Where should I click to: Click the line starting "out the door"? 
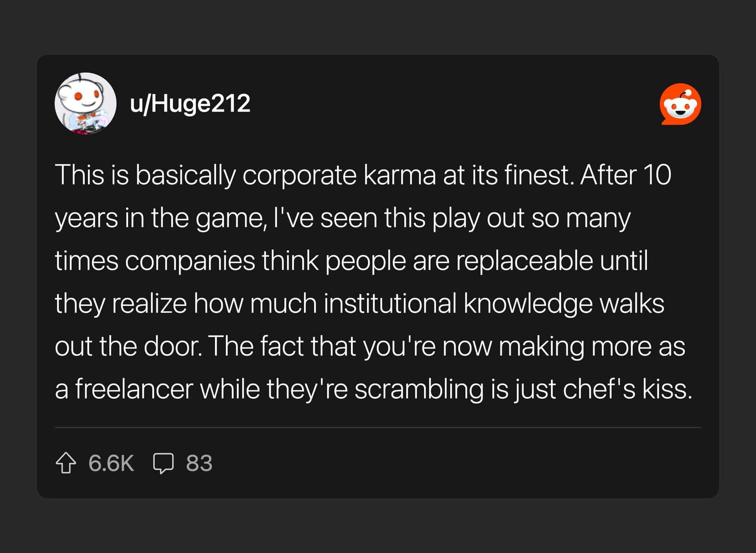370,347
